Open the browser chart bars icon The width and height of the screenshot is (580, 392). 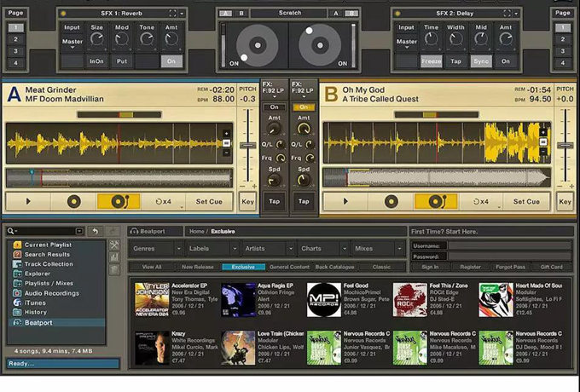tap(114, 257)
